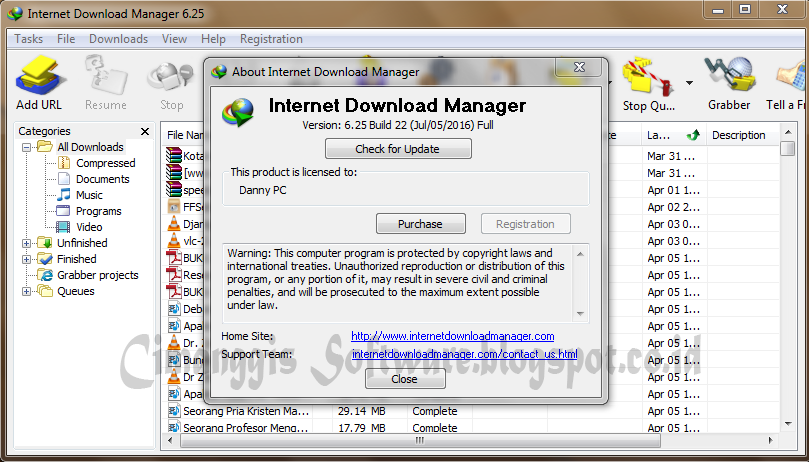This screenshot has width=809, height=462.
Task: Click Check for Update button
Action: pyautogui.click(x=398, y=149)
